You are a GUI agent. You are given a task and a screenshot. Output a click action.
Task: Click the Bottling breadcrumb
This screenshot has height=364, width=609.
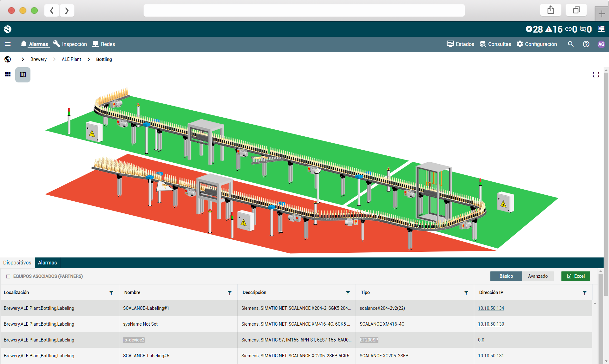pos(104,59)
